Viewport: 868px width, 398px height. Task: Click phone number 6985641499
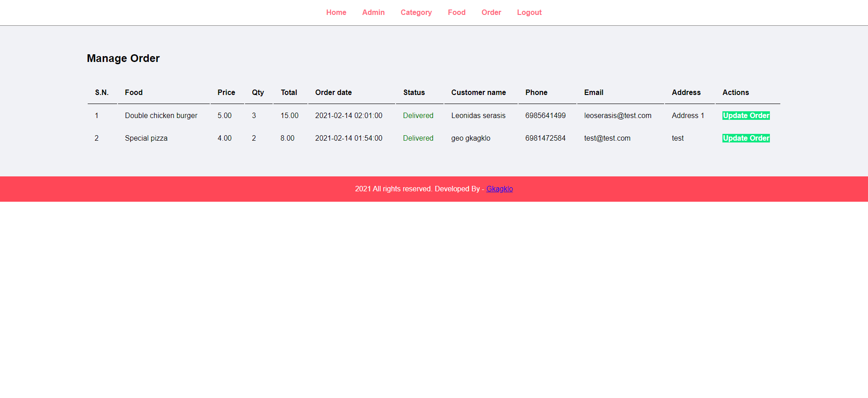[545, 116]
